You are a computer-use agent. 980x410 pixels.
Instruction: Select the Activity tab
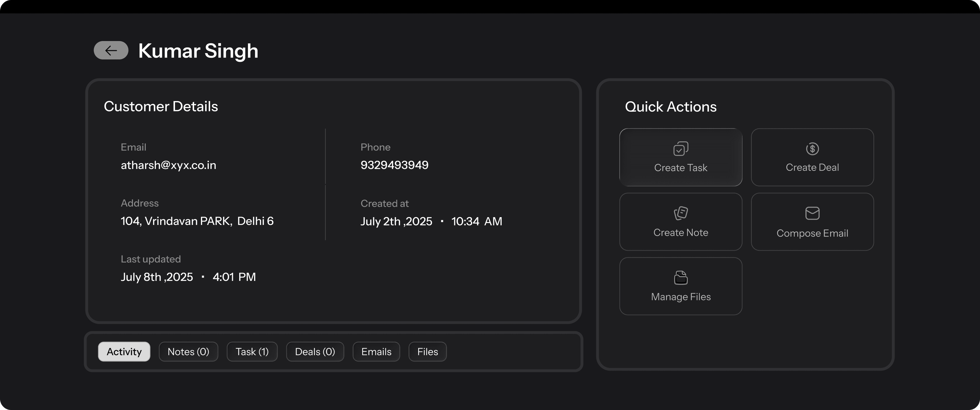[124, 352]
